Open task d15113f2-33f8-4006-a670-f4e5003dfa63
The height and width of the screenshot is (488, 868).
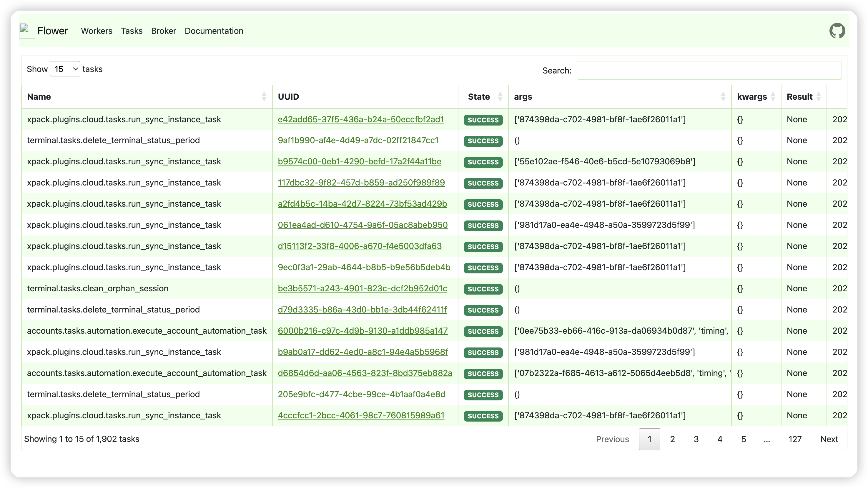(360, 246)
